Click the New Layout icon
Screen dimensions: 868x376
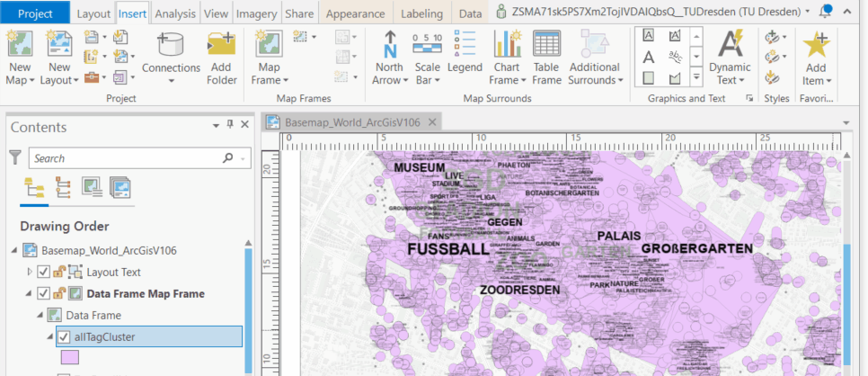point(58,44)
